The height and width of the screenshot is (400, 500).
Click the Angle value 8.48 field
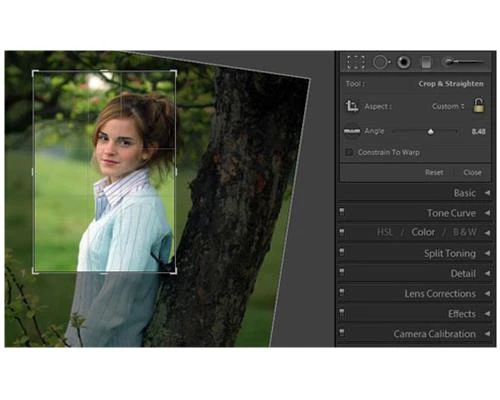point(478,132)
